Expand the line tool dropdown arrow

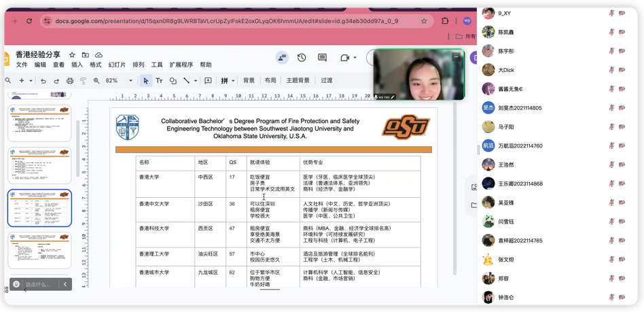tap(196, 81)
